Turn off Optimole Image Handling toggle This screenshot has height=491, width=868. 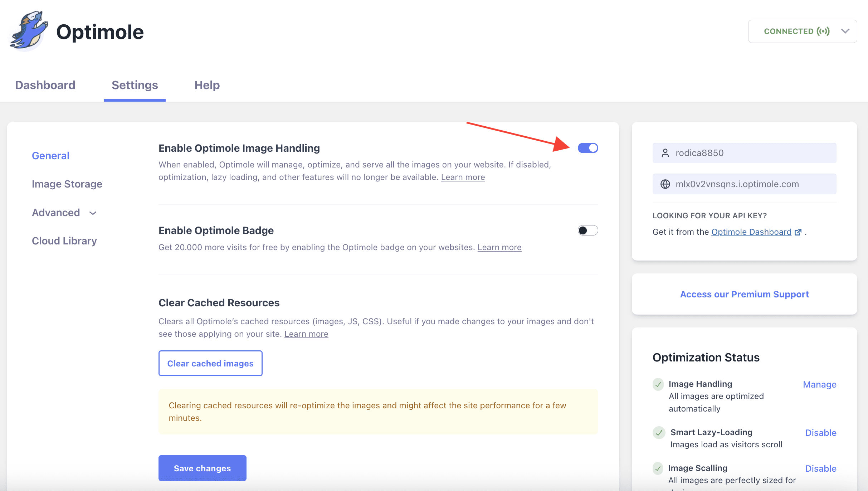coord(588,148)
